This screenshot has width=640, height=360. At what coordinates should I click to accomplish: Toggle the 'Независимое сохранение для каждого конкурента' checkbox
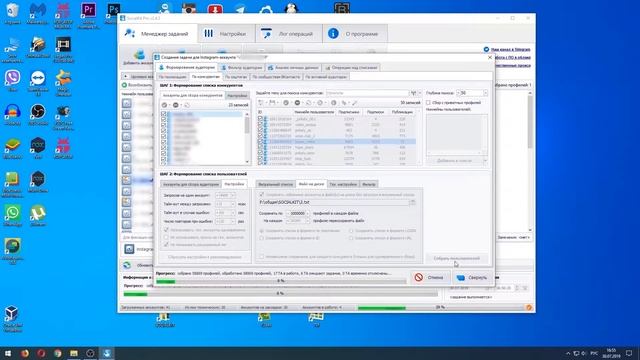[262, 257]
